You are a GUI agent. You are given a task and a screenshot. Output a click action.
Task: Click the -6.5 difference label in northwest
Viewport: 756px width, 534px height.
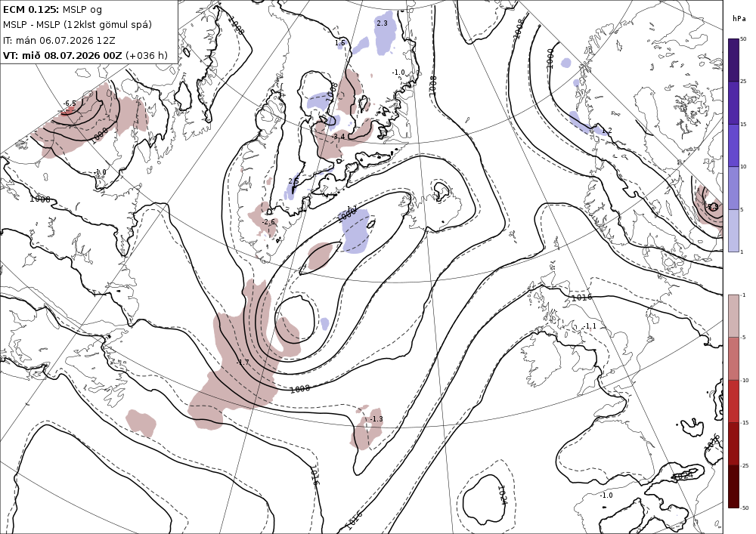(x=70, y=103)
